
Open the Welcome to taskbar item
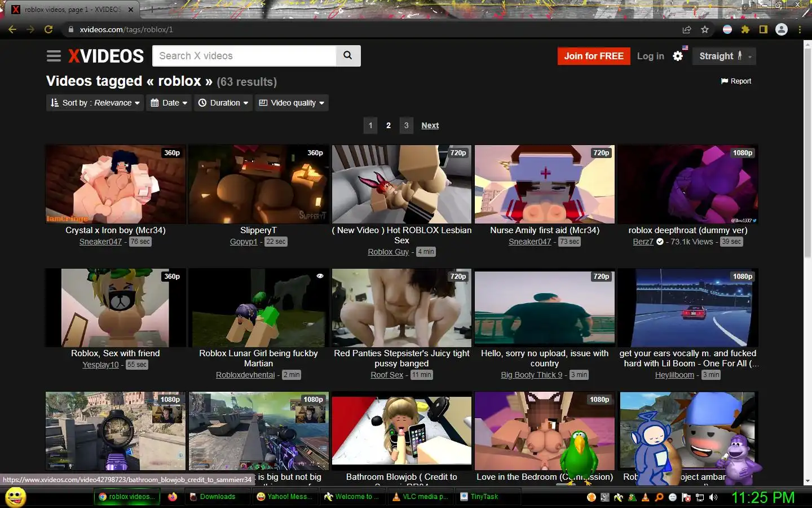point(352,497)
